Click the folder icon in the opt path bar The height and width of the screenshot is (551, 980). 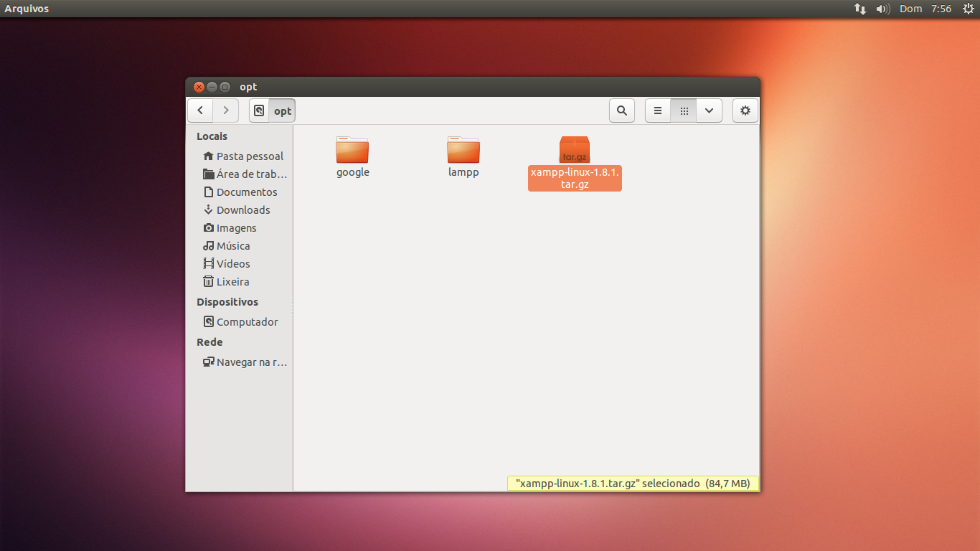(259, 110)
